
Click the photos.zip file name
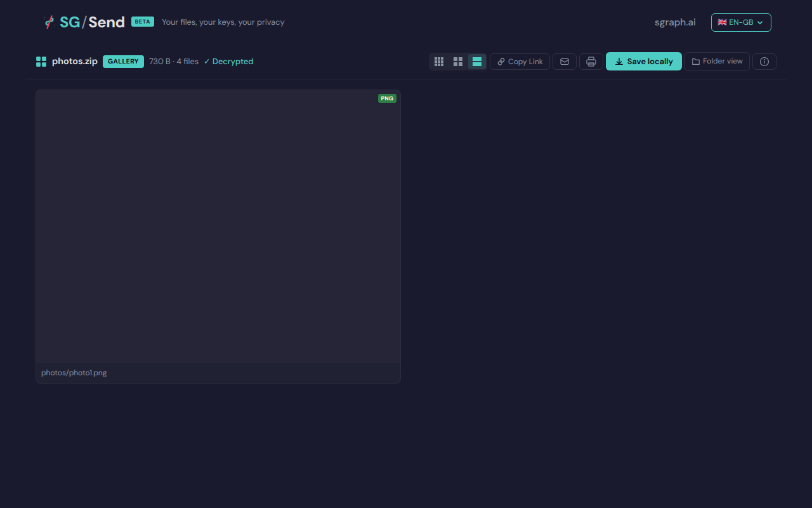tap(75, 62)
